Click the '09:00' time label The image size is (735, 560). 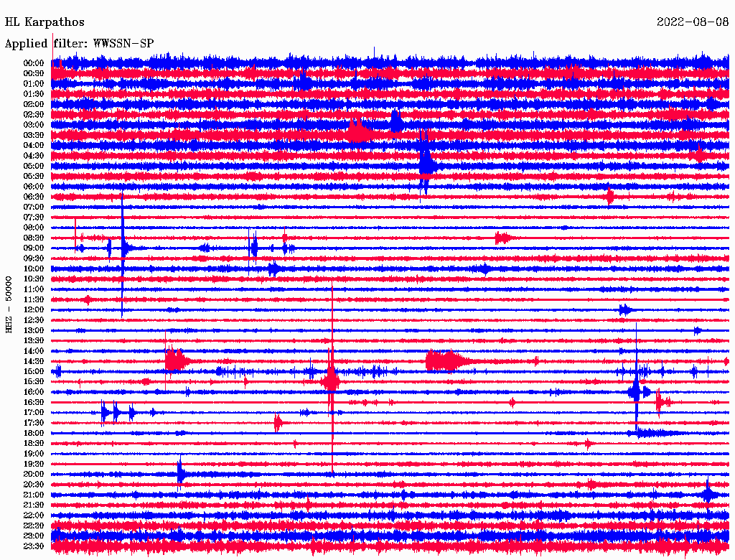(x=34, y=248)
